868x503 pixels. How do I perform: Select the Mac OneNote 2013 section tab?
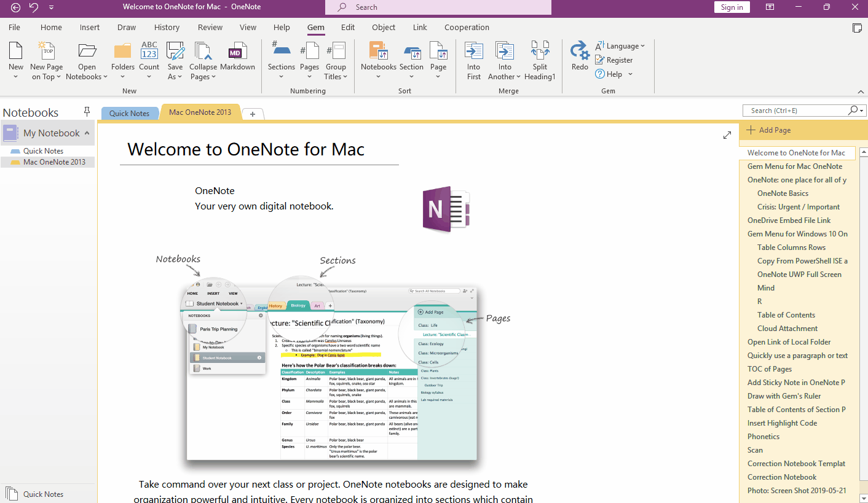click(x=200, y=112)
